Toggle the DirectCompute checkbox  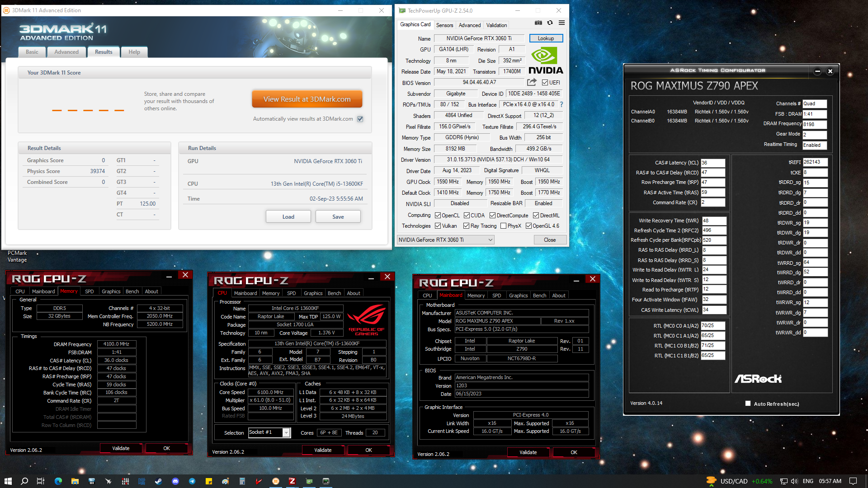point(492,216)
